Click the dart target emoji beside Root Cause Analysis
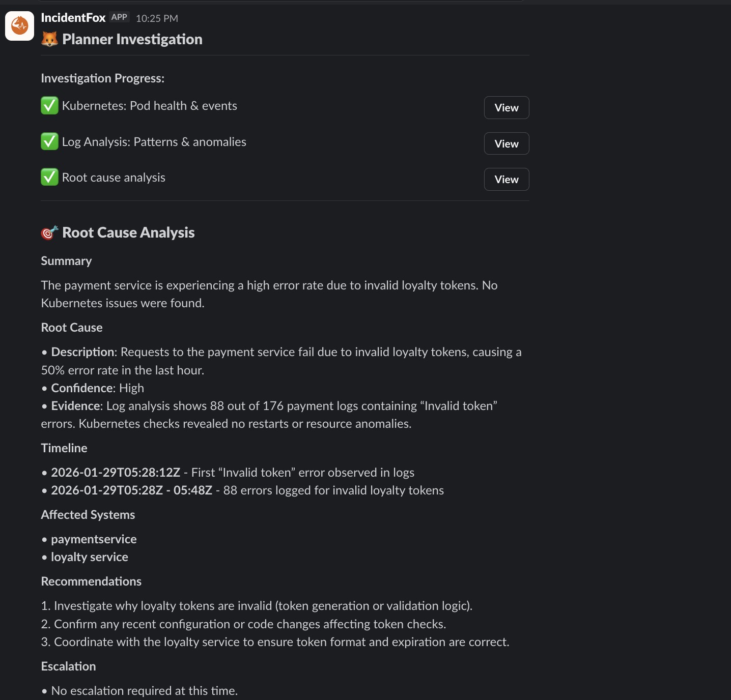This screenshot has height=700, width=731. 49,232
